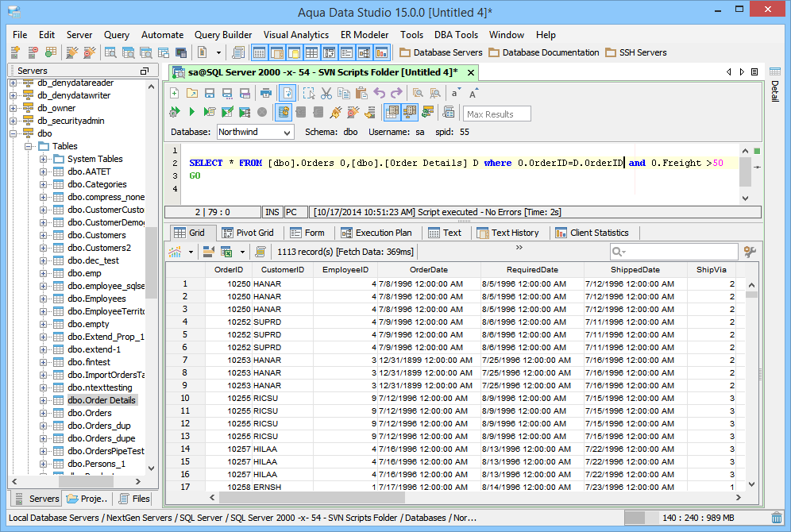The image size is (791, 532).
Task: Click the trash garbage collector icon in status bar
Action: [777, 518]
